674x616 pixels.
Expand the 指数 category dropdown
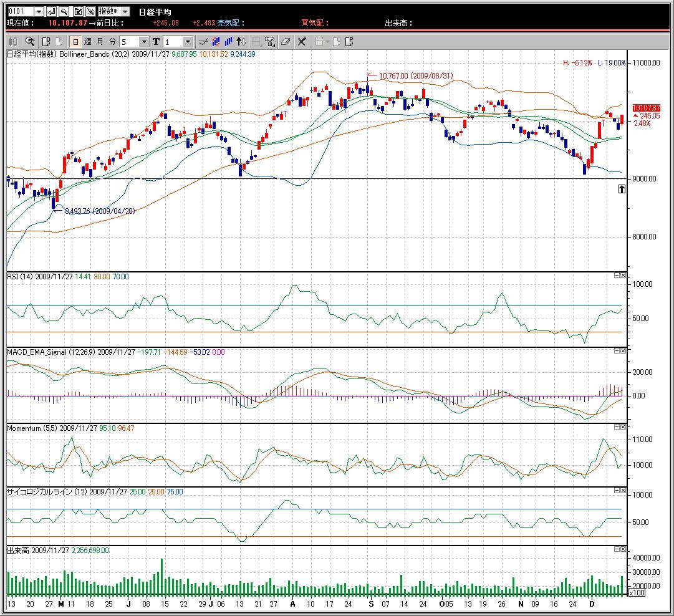click(125, 12)
